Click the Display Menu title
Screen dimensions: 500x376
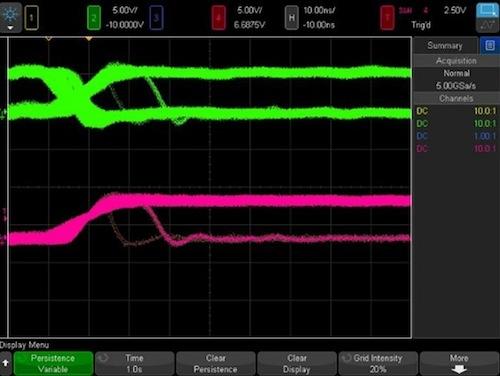click(x=25, y=345)
